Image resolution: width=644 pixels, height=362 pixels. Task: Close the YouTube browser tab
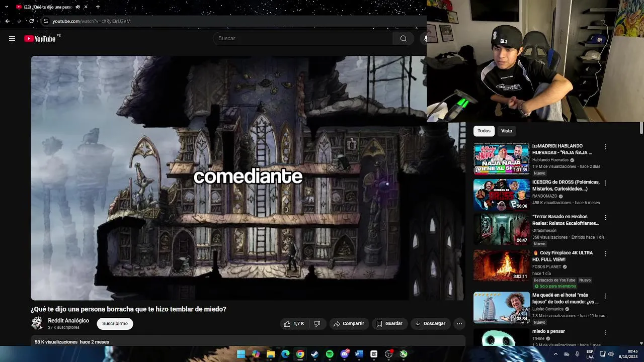click(x=86, y=7)
